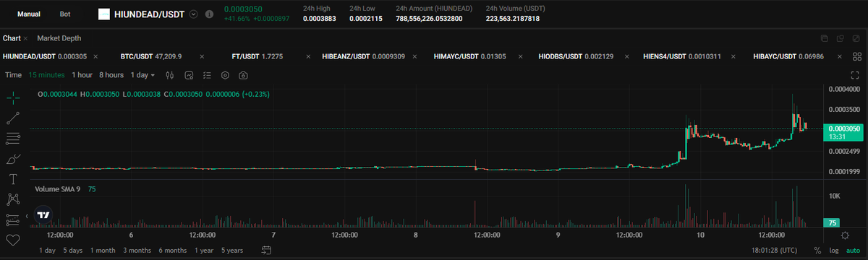Image resolution: width=868 pixels, height=260 pixels.
Task: Take a chart snapshot
Action: click(243, 75)
